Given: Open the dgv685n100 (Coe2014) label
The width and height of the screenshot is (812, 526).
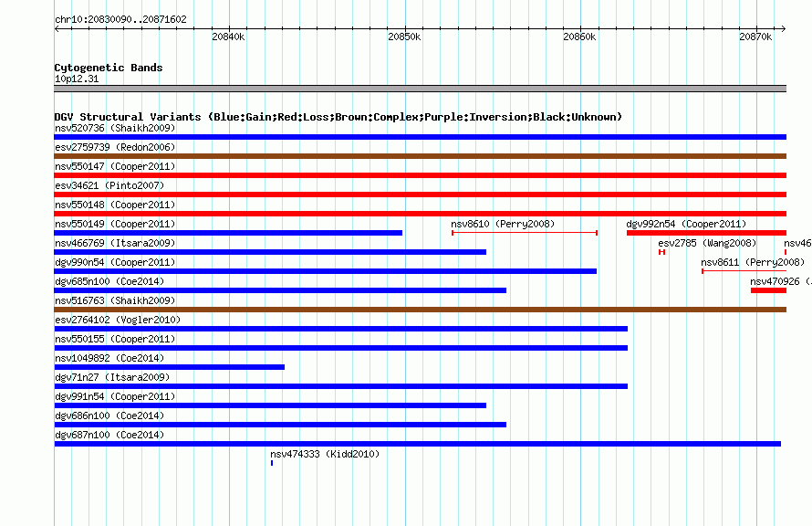Looking at the screenshot, I should (x=109, y=281).
